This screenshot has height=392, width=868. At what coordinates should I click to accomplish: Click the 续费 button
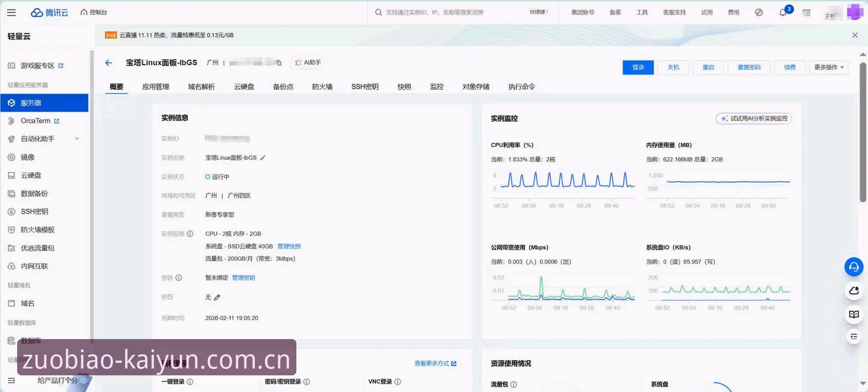(790, 68)
